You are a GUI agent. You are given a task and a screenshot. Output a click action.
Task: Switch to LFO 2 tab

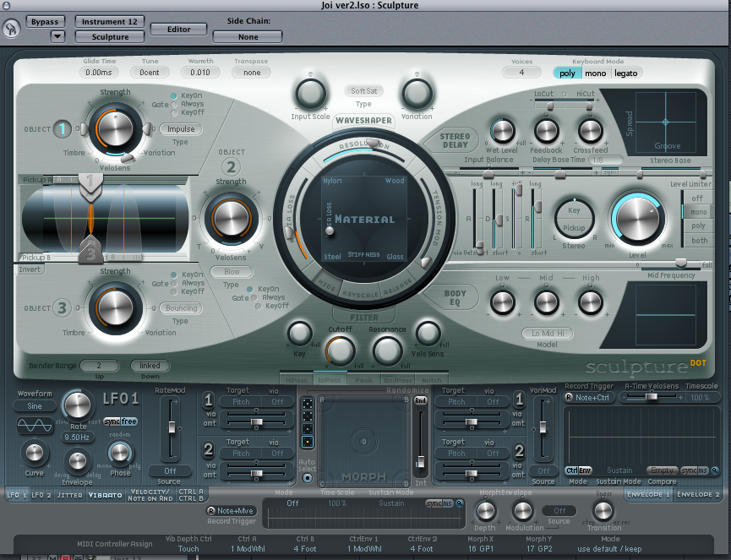point(41,495)
